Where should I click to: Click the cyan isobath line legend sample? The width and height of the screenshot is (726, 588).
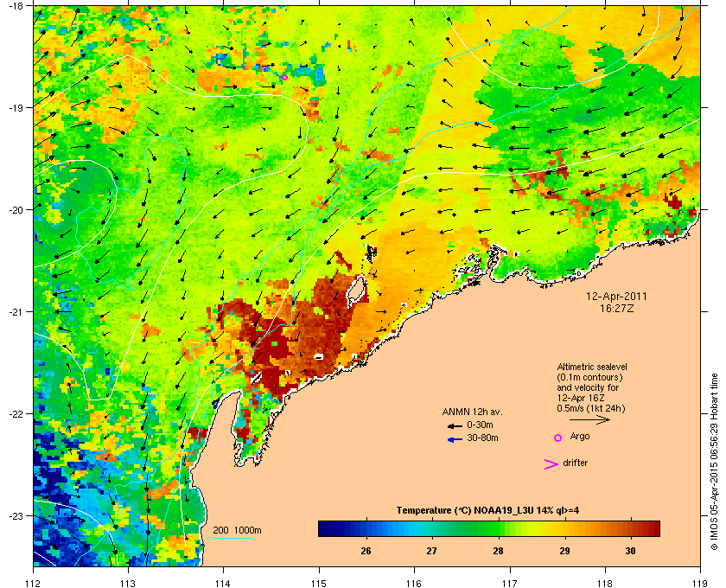click(x=232, y=538)
